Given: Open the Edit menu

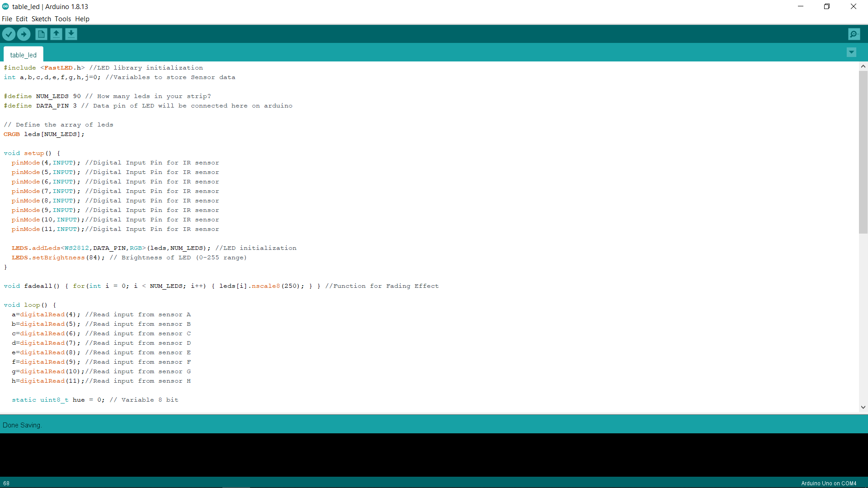Looking at the screenshot, I should coord(21,19).
